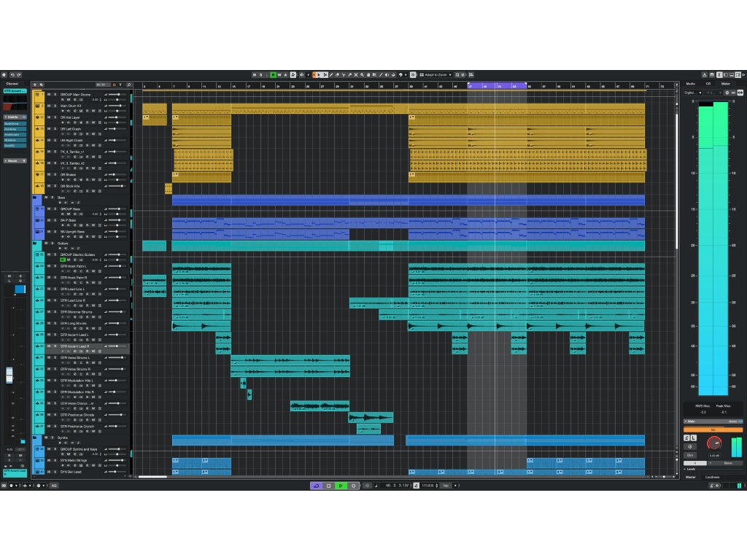747x560 pixels.
Task: Switch to the Meter tab
Action: 725,84
